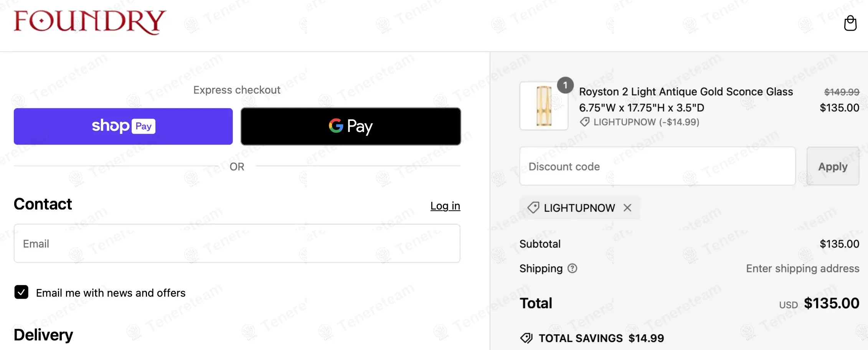Viewport: 868px width, 350px height.
Task: Click the Discount code field
Action: [657, 167]
